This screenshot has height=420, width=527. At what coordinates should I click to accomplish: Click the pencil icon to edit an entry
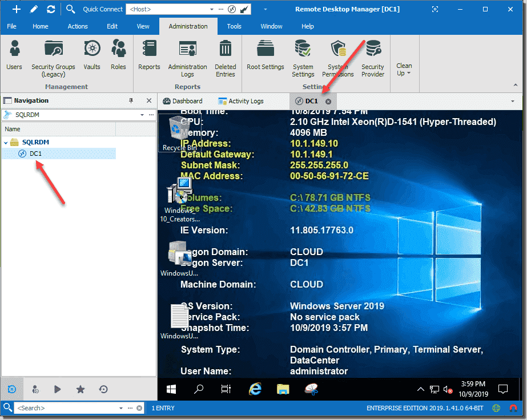click(x=34, y=9)
